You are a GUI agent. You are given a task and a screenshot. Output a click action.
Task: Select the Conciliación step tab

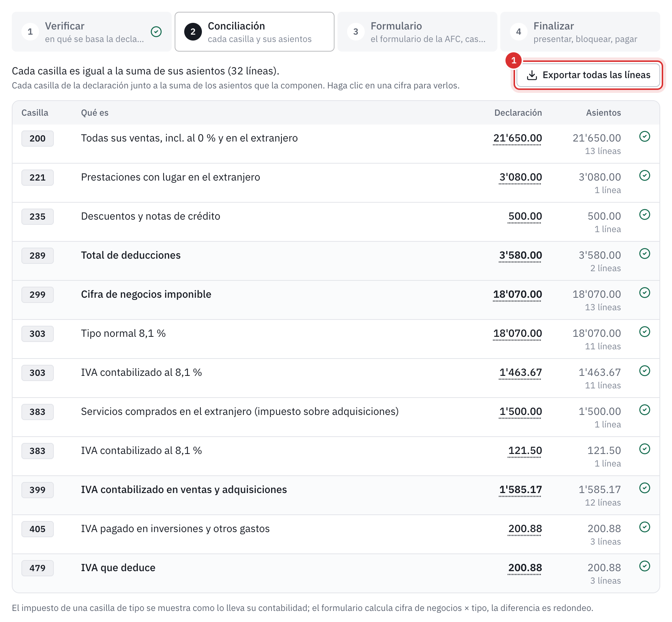[255, 32]
